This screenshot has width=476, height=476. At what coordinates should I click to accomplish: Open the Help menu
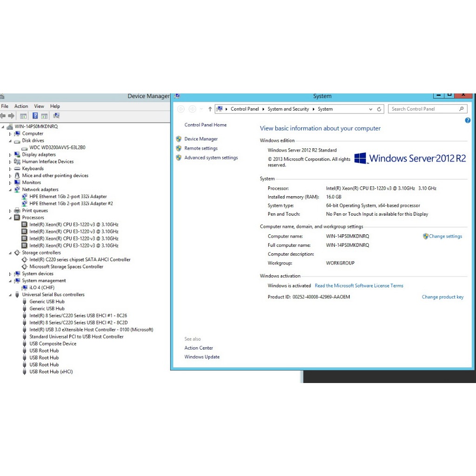point(55,106)
